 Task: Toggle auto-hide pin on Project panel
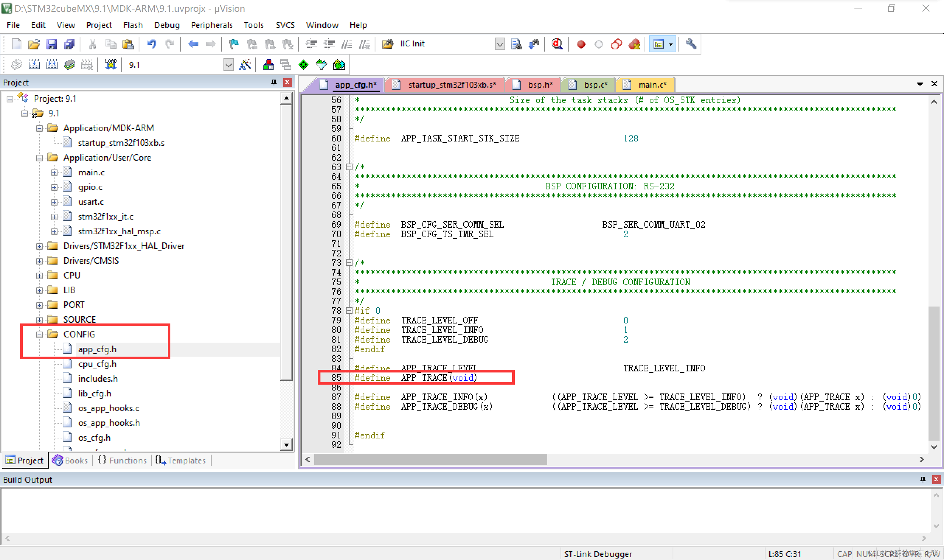pos(274,82)
